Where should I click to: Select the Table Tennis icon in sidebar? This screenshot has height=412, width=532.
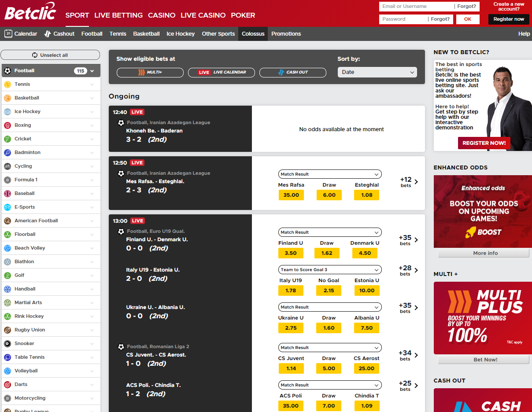tap(7, 357)
